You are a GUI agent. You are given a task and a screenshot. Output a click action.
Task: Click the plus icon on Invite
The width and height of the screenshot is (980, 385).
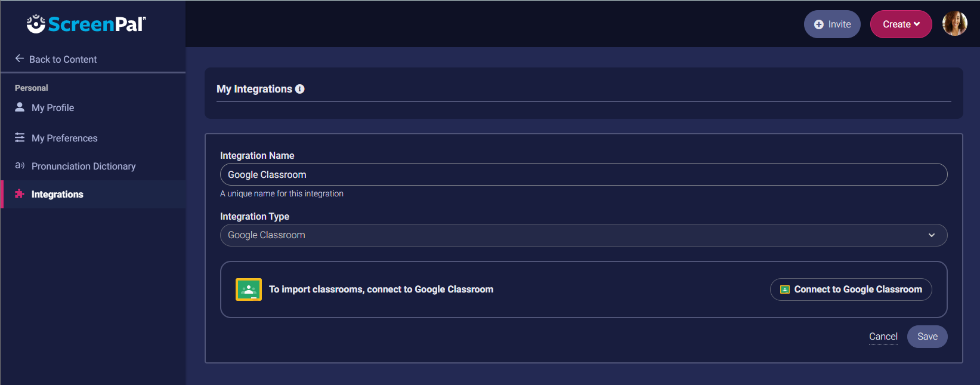pos(819,24)
